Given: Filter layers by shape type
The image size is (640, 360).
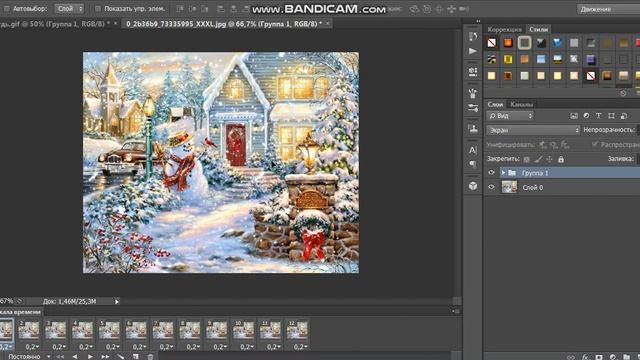Looking at the screenshot, I should tap(611, 116).
